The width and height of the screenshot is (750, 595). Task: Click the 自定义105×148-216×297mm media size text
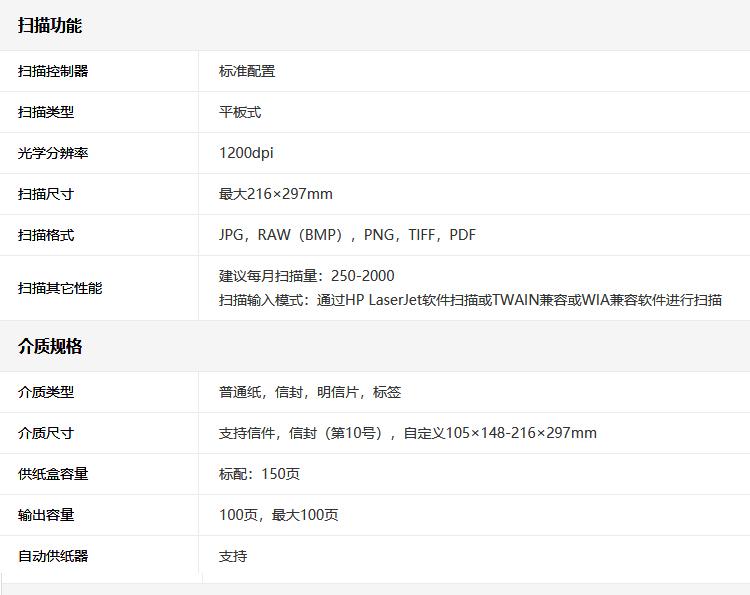pyautogui.click(x=500, y=433)
